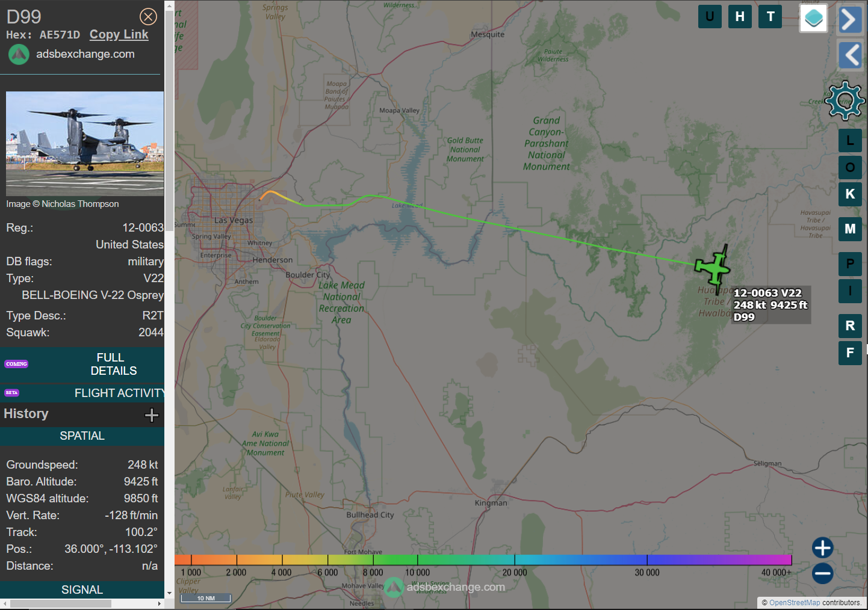Screen dimensions: 868x610
Task: Click the F map button
Action: click(x=850, y=353)
